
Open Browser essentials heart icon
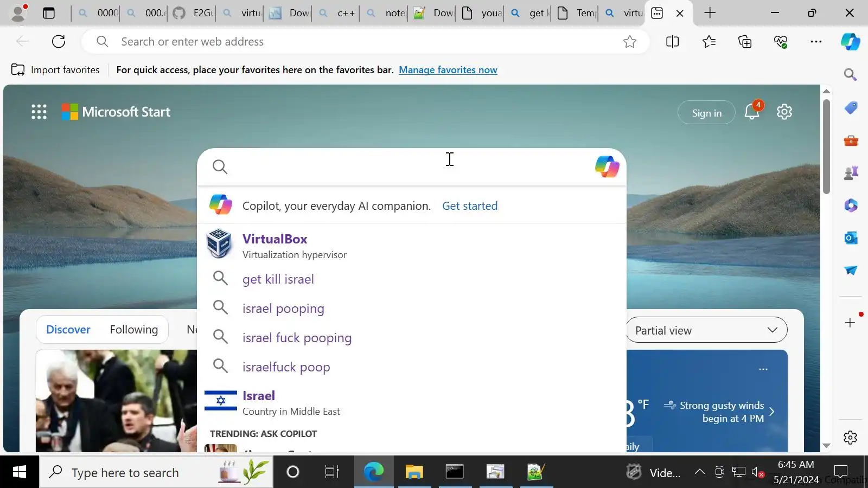781,42
